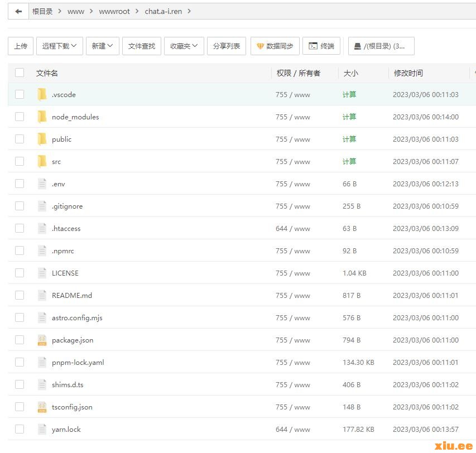Viewport: 476px width, 453px height.
Task: Click the .env file icon
Action: pyautogui.click(x=42, y=184)
